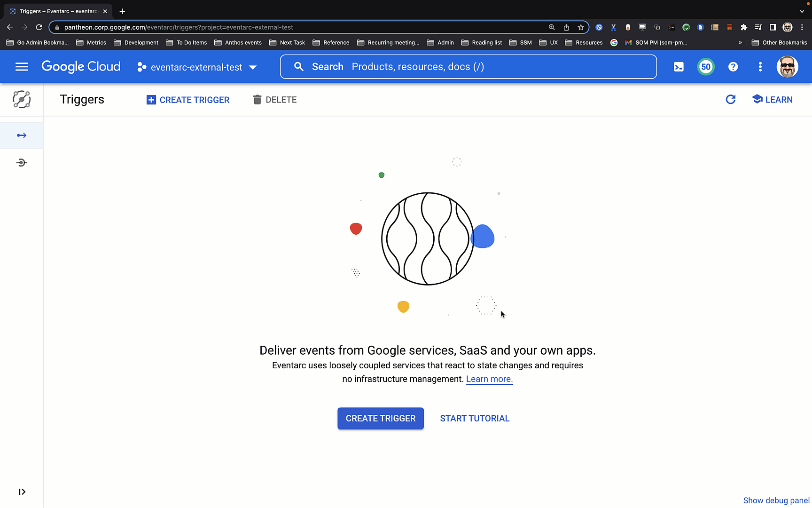Click the address bar URL
812x508 pixels.
tap(179, 27)
